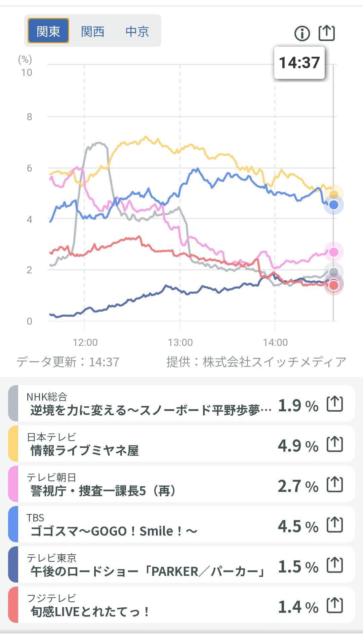363x644 pixels.
Task: Click the 14:37 time tooltip label
Action: (x=299, y=63)
